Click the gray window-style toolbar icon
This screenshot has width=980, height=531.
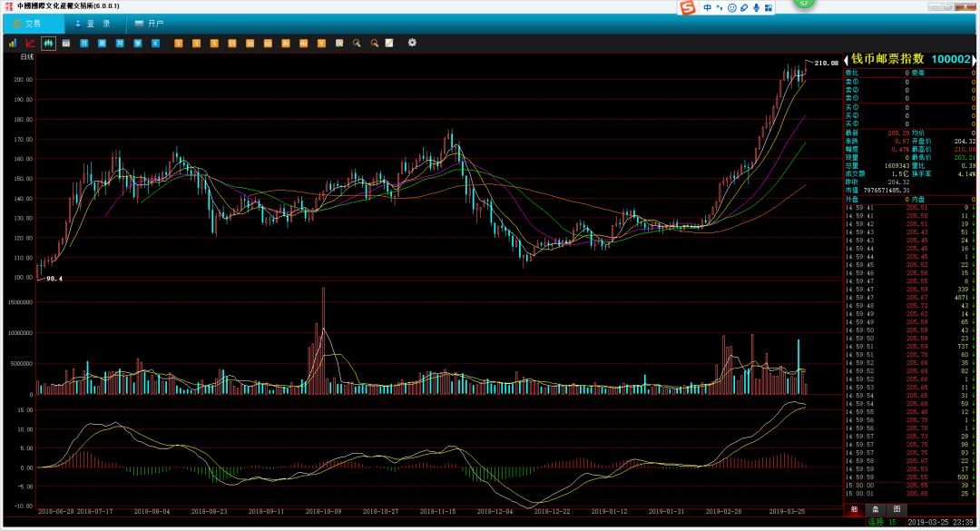click(66, 44)
